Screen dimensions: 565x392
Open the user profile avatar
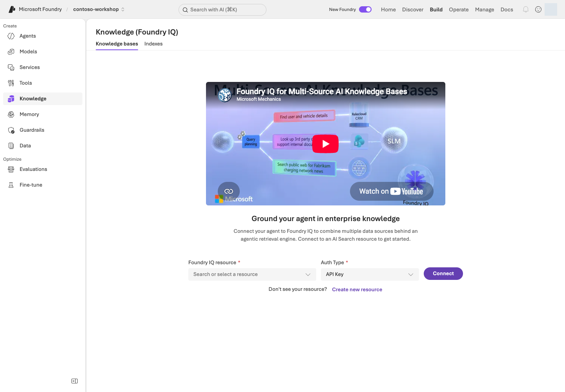[551, 9]
